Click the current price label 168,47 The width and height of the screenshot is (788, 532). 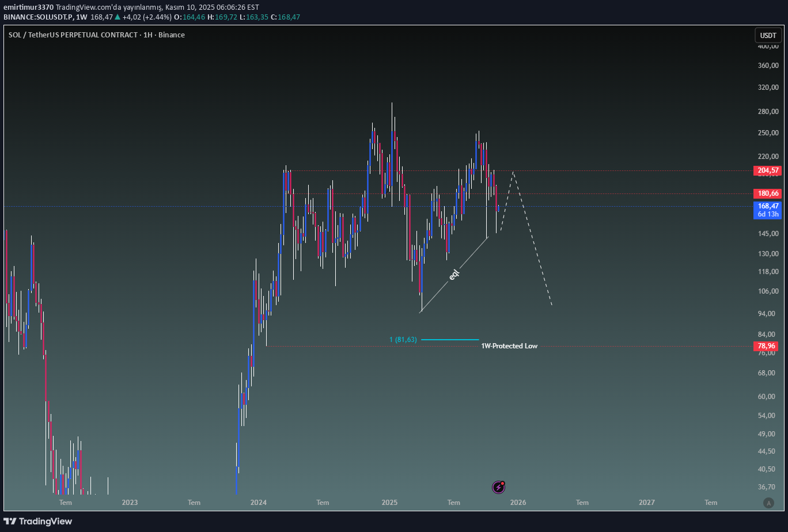coord(768,206)
